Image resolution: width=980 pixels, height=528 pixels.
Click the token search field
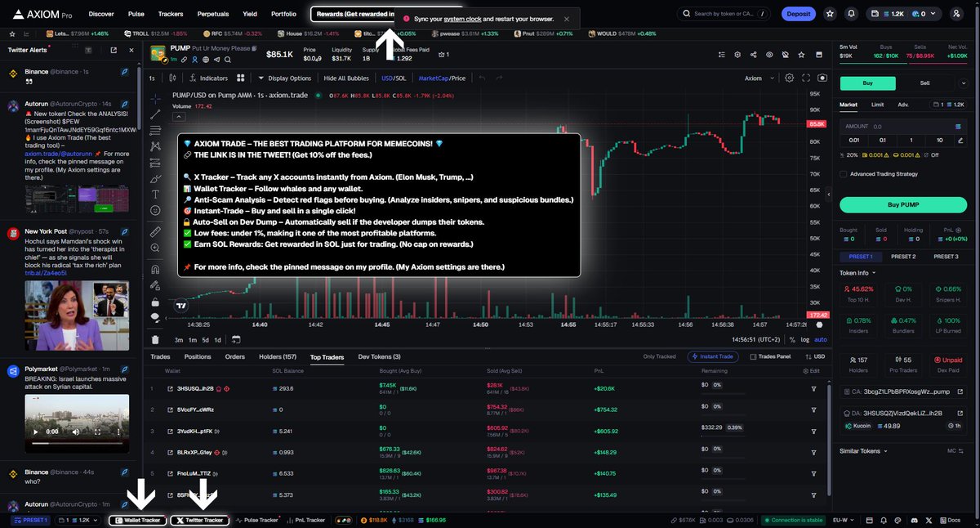[723, 14]
